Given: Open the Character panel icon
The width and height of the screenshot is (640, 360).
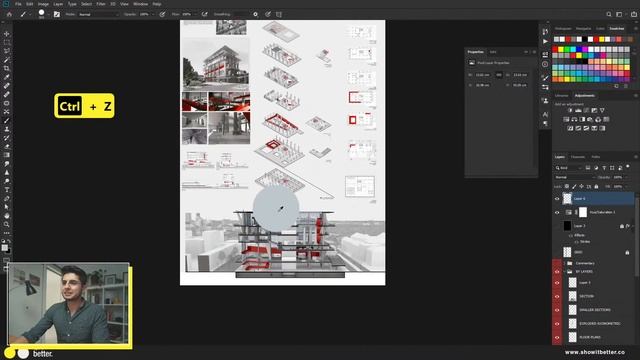Looking at the screenshot, I should click(x=545, y=115).
